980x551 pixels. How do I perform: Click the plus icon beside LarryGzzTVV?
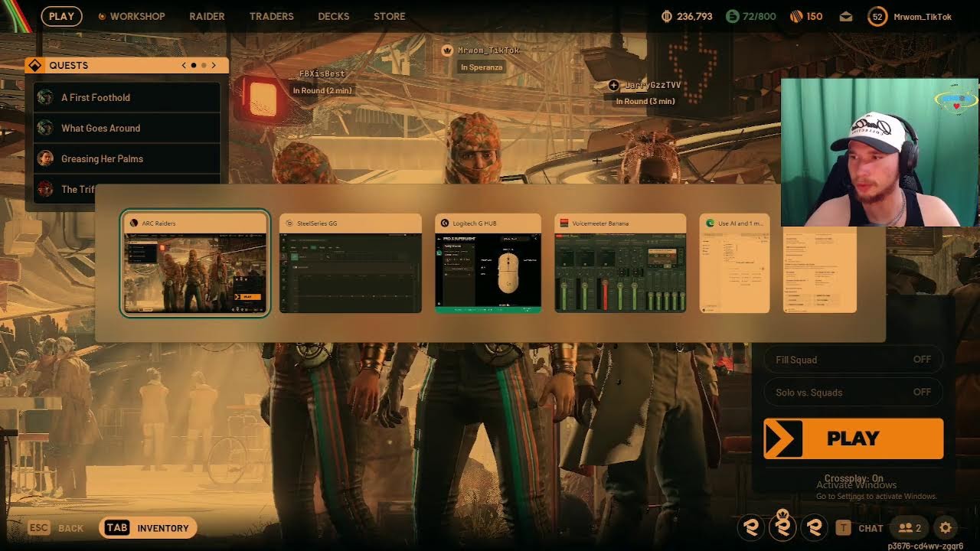coord(613,86)
